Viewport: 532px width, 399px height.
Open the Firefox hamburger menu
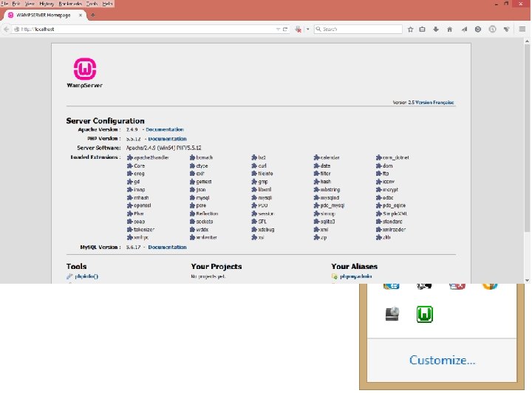[x=522, y=29]
